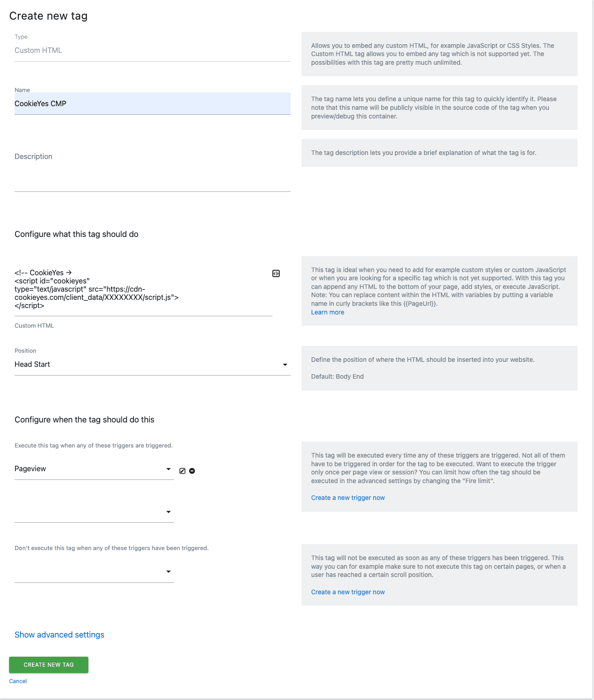Click the CREATE NEW TAG button
Viewport: 594px width, 700px height.
[49, 665]
